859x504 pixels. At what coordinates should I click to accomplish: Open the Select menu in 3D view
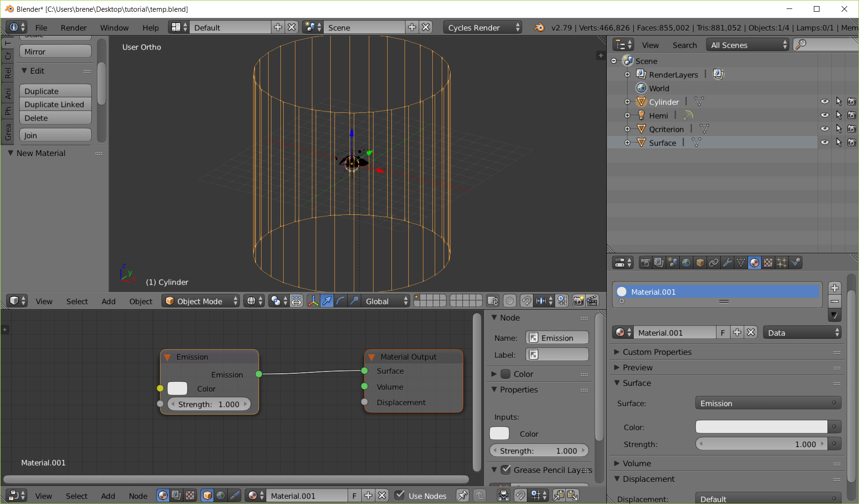[x=77, y=301]
